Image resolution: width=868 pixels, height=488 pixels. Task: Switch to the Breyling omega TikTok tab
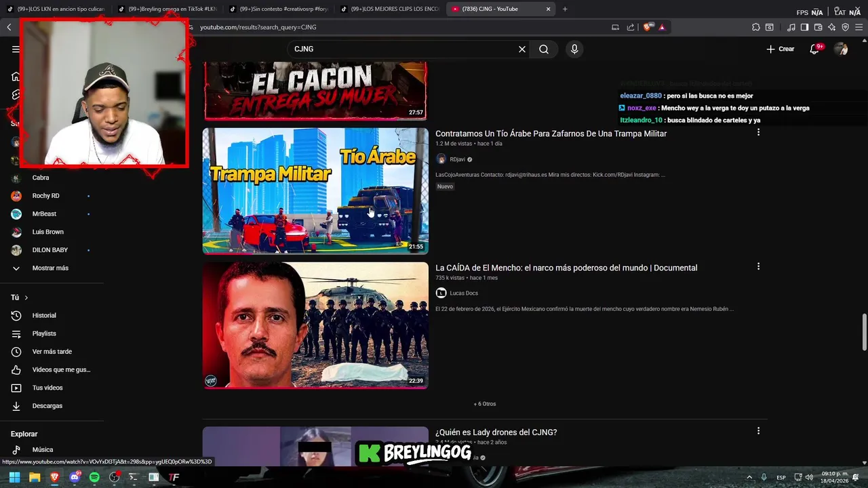coord(167,9)
